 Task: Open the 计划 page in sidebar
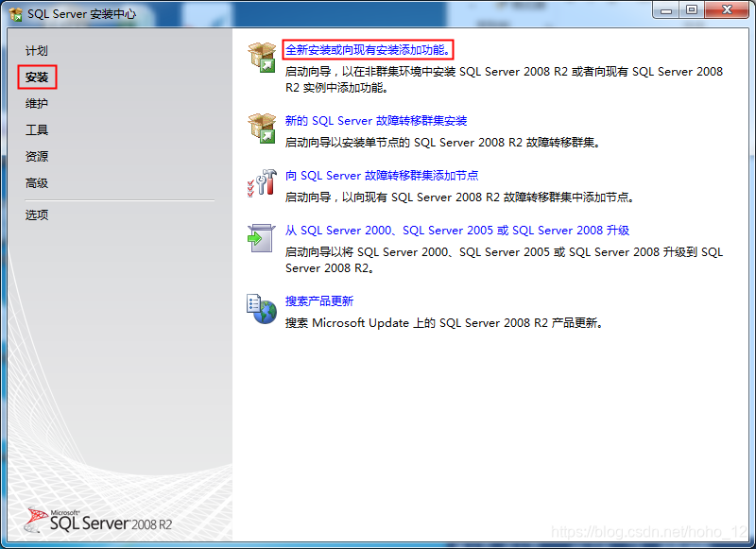click(37, 51)
